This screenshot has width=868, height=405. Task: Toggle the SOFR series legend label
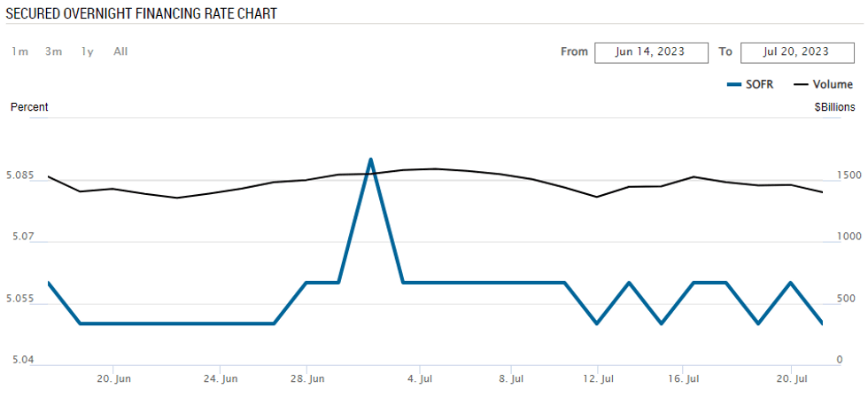click(760, 84)
